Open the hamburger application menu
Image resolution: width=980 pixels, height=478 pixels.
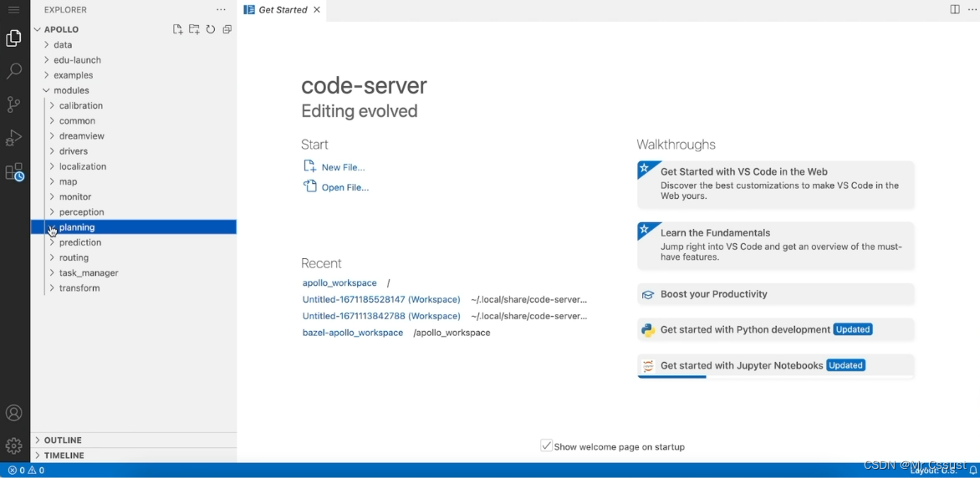(x=13, y=10)
